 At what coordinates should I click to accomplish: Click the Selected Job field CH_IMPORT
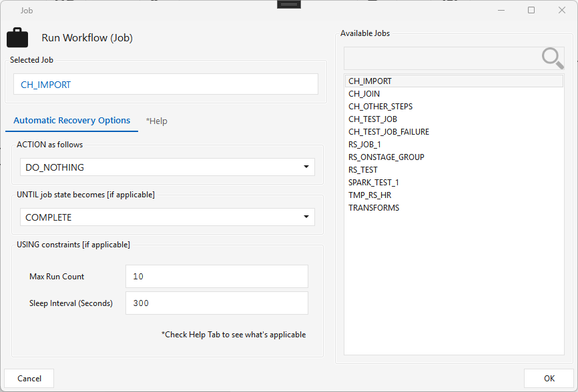166,84
